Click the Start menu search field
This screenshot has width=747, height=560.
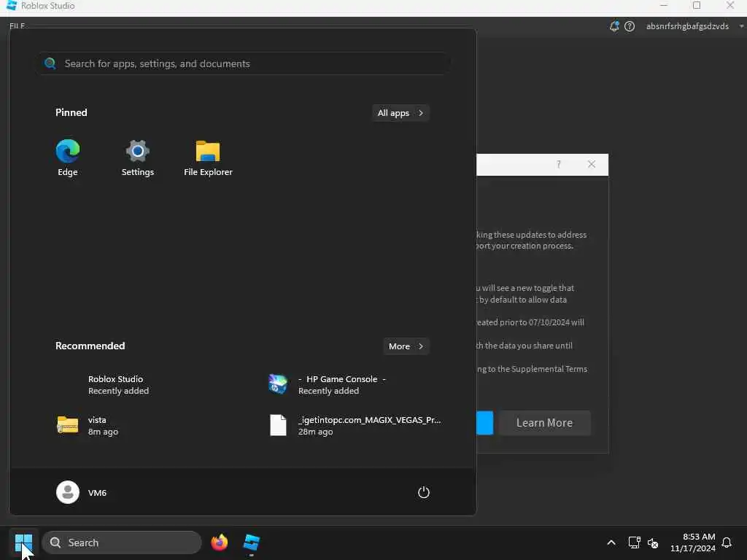(x=244, y=63)
